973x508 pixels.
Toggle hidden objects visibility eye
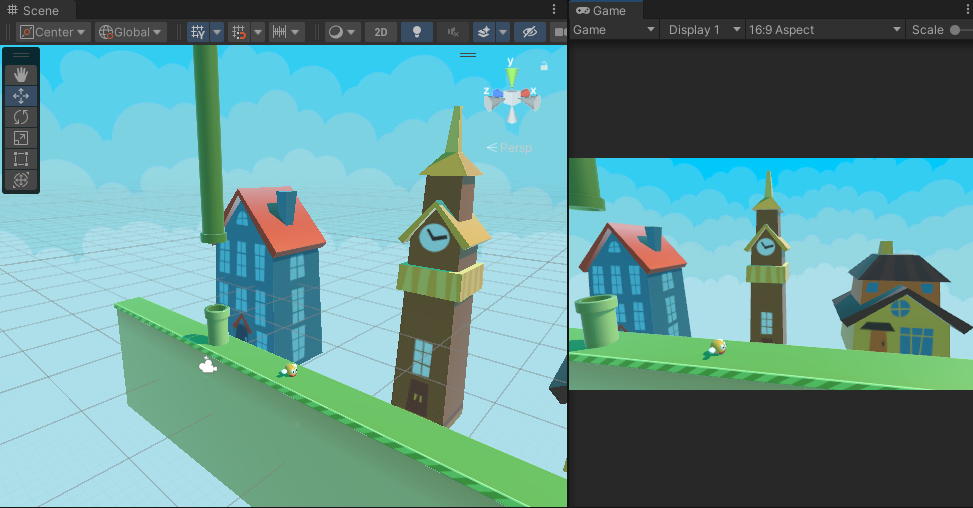tap(530, 32)
